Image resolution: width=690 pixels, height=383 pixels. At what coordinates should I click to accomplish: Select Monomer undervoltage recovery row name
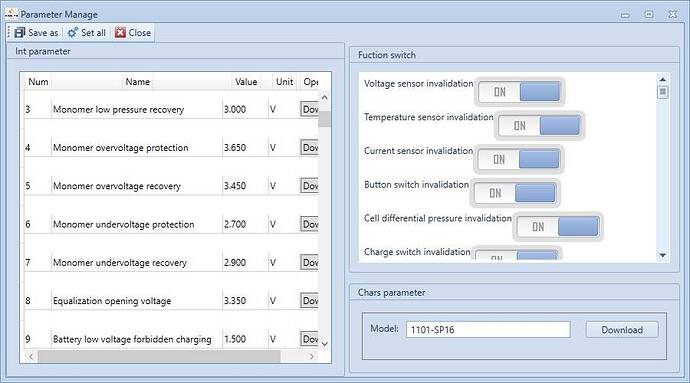(x=120, y=263)
